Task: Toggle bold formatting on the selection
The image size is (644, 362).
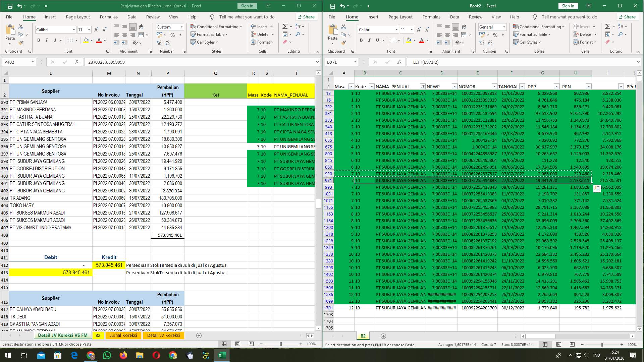Action: [38, 40]
